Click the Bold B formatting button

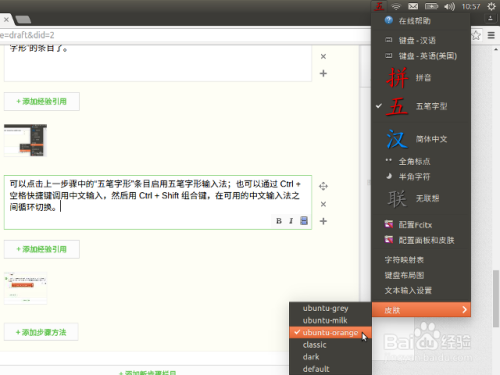tap(279, 221)
